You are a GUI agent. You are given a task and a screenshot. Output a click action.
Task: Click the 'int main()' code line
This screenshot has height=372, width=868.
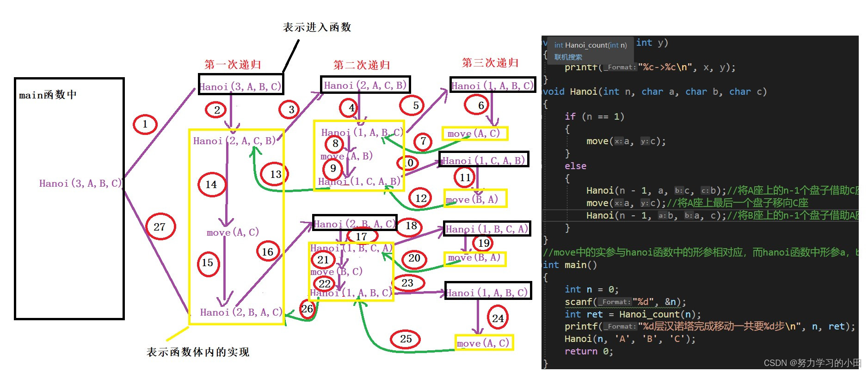click(x=570, y=265)
